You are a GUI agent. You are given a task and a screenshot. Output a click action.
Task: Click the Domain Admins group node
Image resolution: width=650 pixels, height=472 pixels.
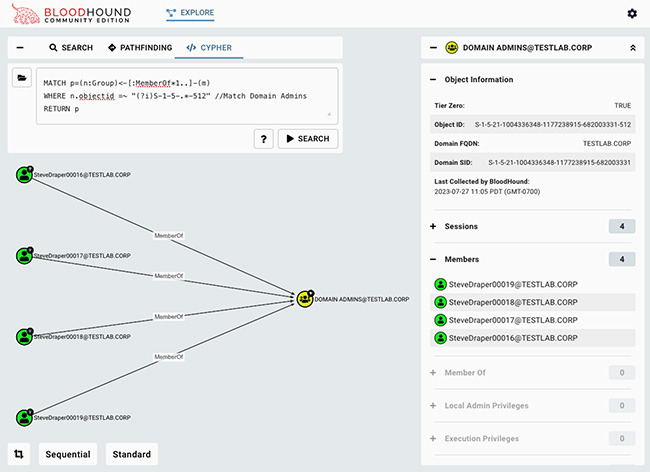(x=304, y=298)
